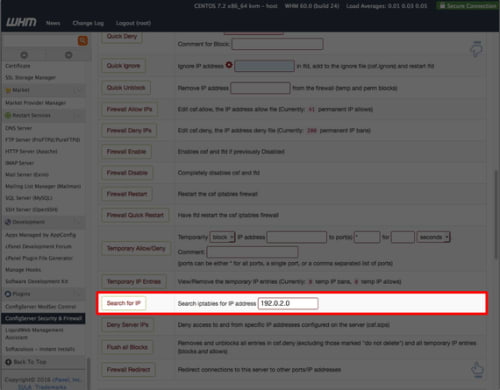This screenshot has width=500, height=390.
Task: Focus the Ignore IP address input field
Action: [x=264, y=66]
